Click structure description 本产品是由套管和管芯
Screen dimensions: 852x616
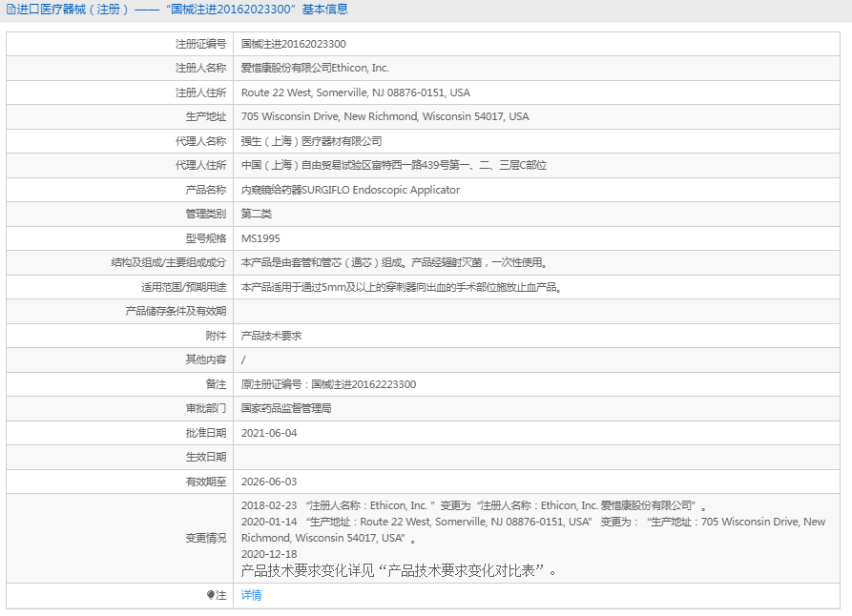(x=395, y=262)
